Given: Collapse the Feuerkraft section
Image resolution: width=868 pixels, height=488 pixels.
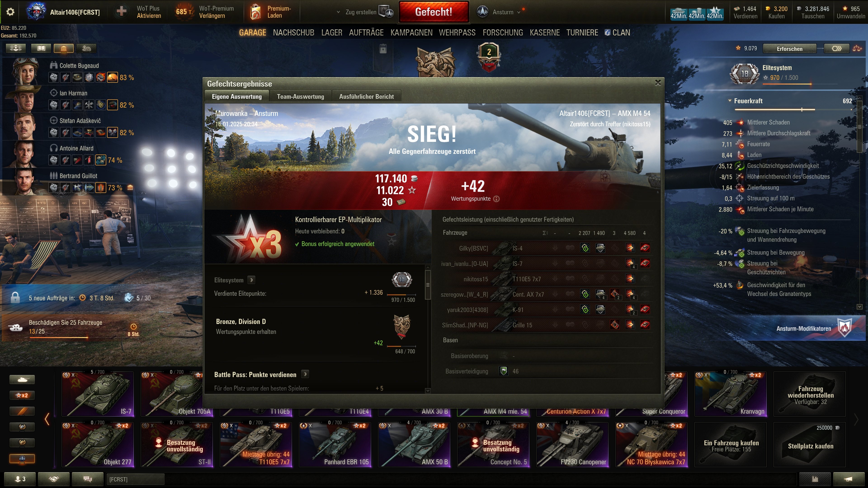Looking at the screenshot, I should click(730, 101).
